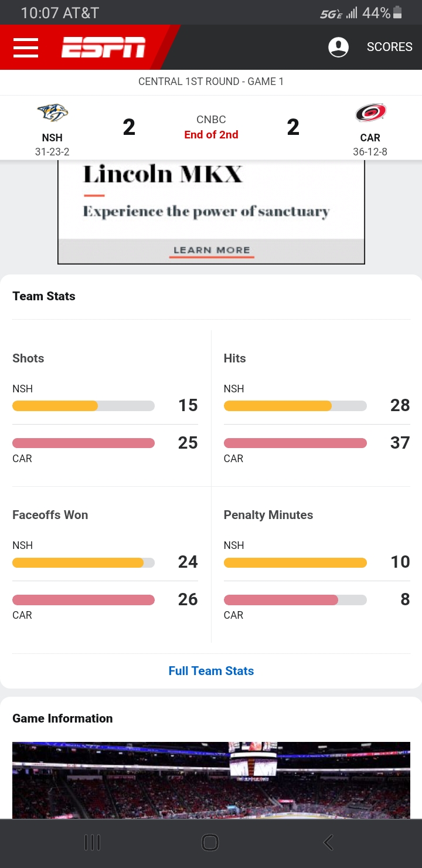Open the arena photo under Game Information

tap(211, 780)
